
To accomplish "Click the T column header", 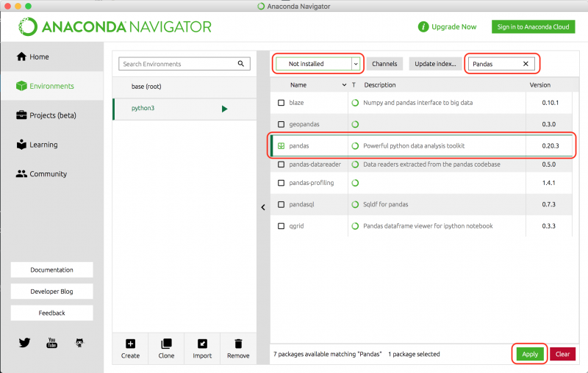I will click(354, 85).
